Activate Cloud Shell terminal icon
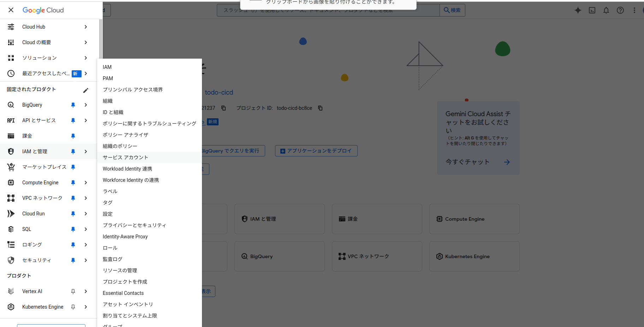The width and height of the screenshot is (644, 327). coord(592,10)
